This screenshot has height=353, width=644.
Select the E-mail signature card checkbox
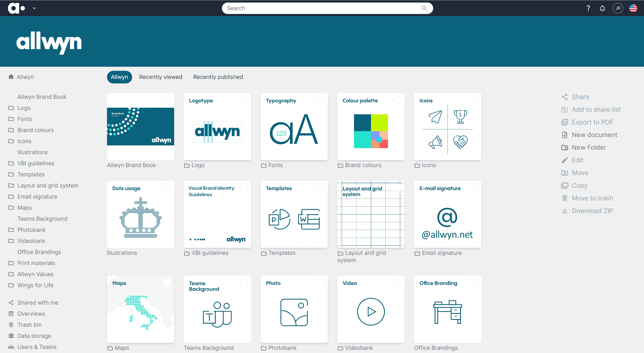(474, 188)
